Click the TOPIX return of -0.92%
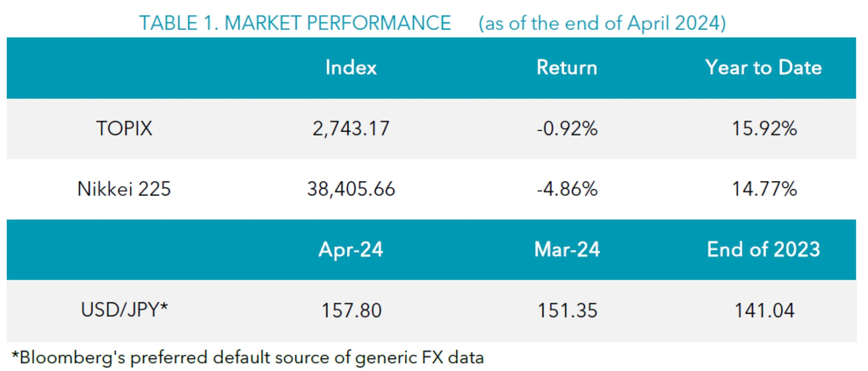Viewport: 868px width, 371px height. (567, 129)
